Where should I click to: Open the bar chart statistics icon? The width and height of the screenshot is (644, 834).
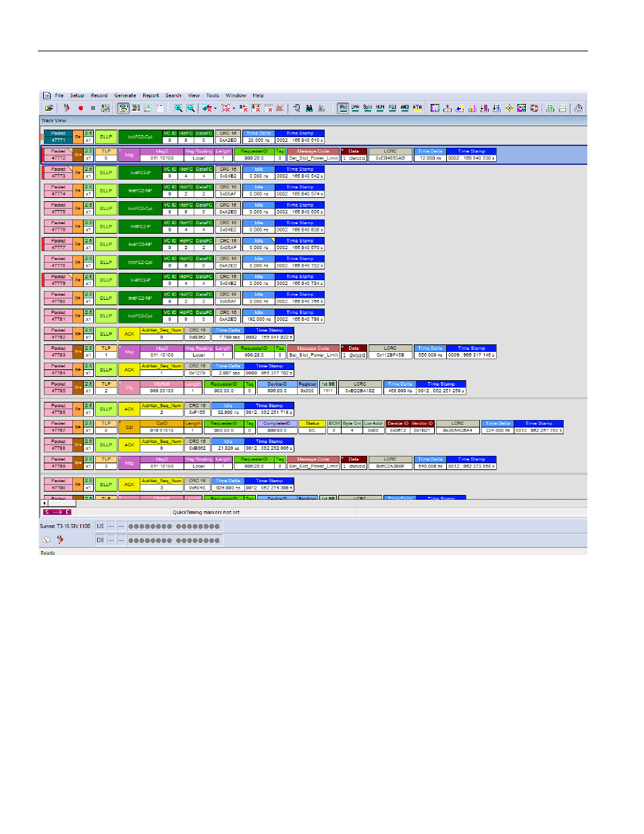pyautogui.click(x=472, y=108)
